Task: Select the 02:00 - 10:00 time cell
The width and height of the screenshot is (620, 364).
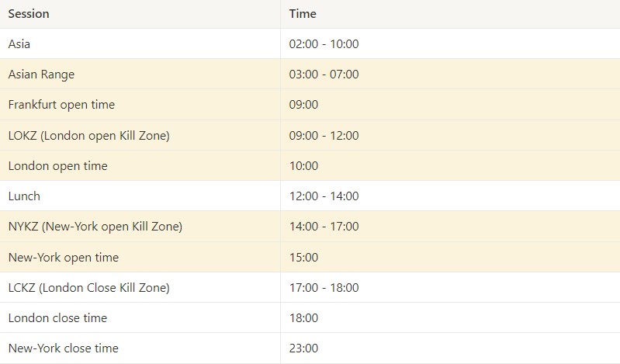Action: coord(450,43)
